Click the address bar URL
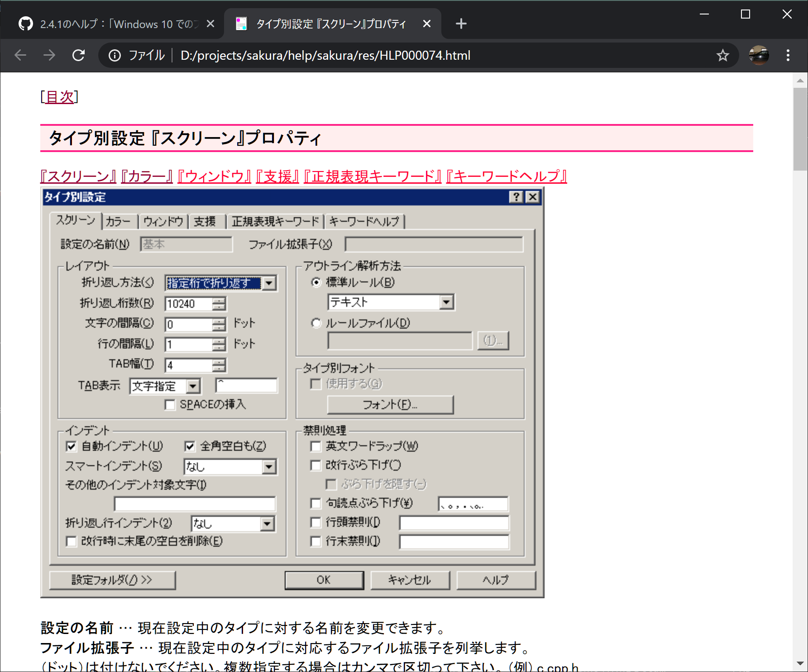808x672 pixels. click(x=325, y=55)
